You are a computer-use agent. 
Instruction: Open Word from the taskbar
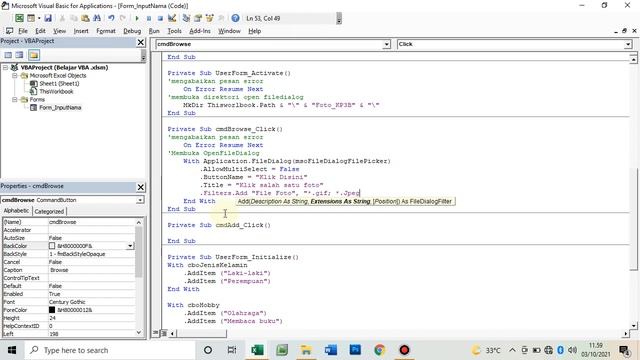[x=331, y=350]
